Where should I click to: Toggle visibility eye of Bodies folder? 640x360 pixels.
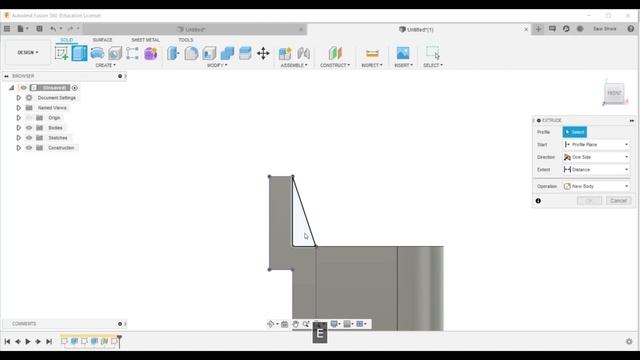[x=29, y=128]
